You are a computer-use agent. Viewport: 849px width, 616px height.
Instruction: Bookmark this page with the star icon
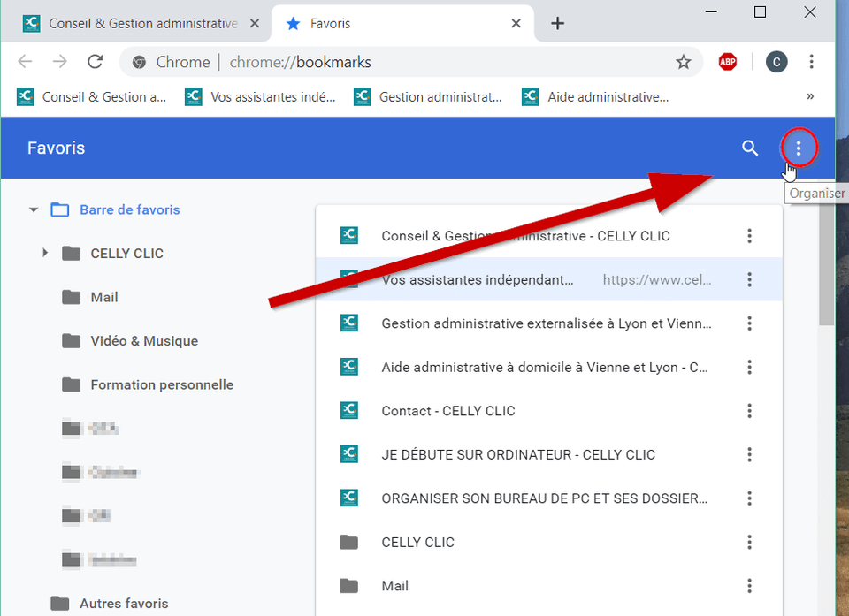(684, 62)
